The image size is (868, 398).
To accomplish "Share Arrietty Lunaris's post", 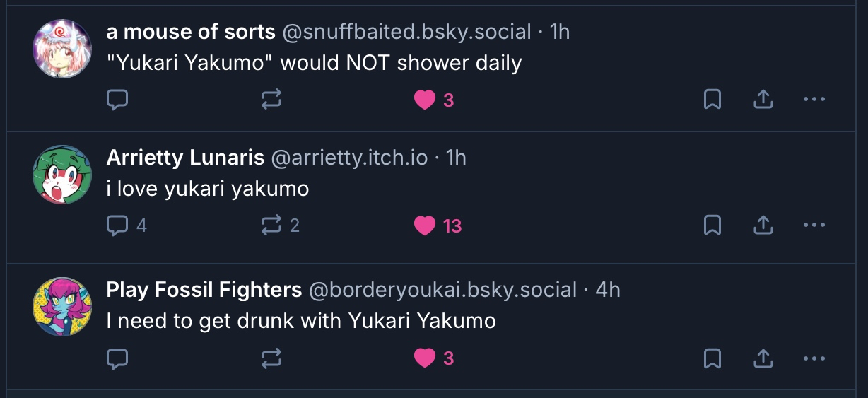I will click(x=763, y=226).
